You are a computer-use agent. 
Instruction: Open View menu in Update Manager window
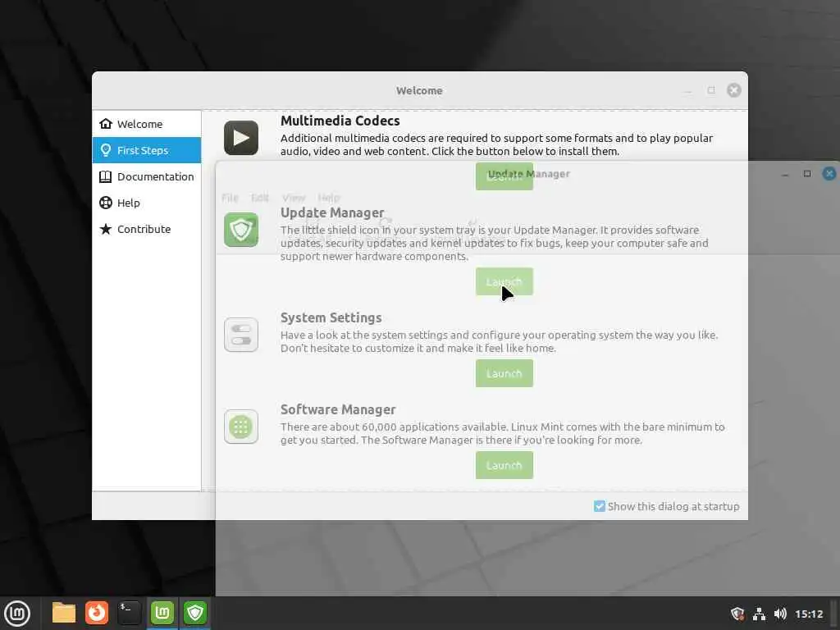[x=294, y=198]
